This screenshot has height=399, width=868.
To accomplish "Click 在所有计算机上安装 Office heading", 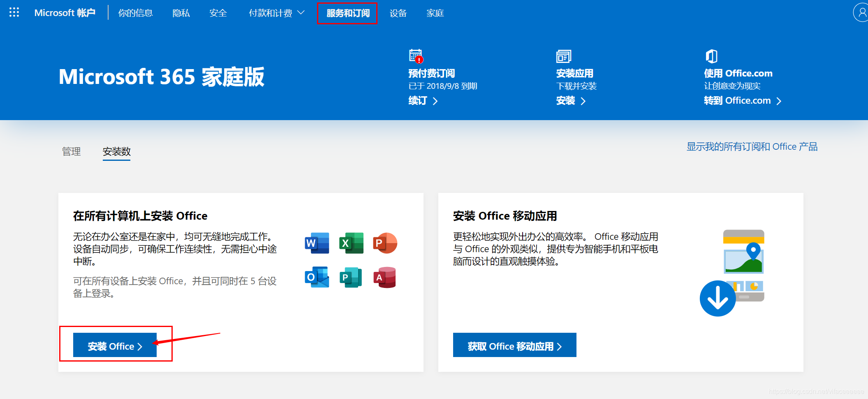I will 140,216.
